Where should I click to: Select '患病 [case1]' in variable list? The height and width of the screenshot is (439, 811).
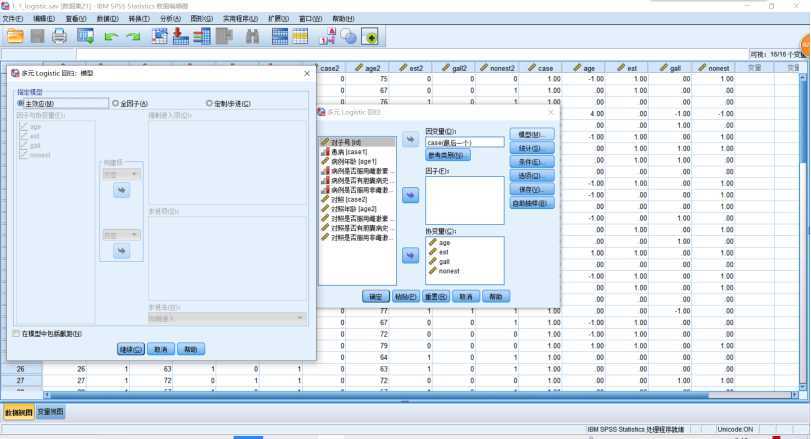(349, 152)
